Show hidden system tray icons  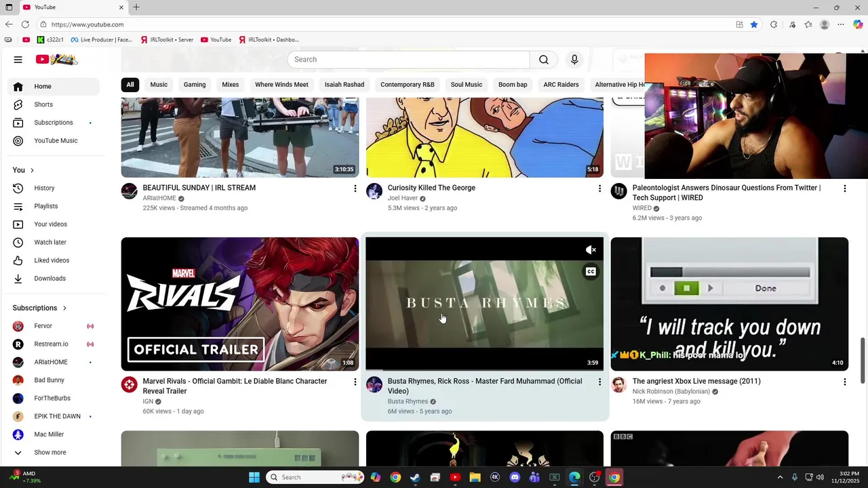click(x=780, y=477)
